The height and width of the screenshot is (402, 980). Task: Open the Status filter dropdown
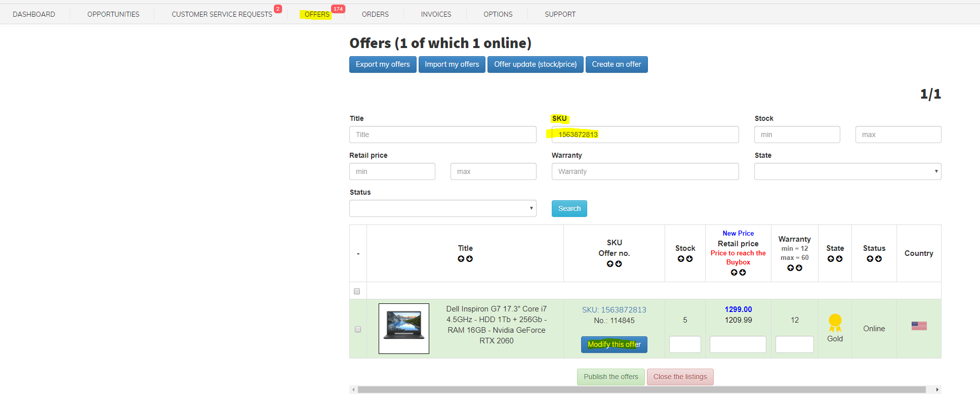(x=443, y=208)
